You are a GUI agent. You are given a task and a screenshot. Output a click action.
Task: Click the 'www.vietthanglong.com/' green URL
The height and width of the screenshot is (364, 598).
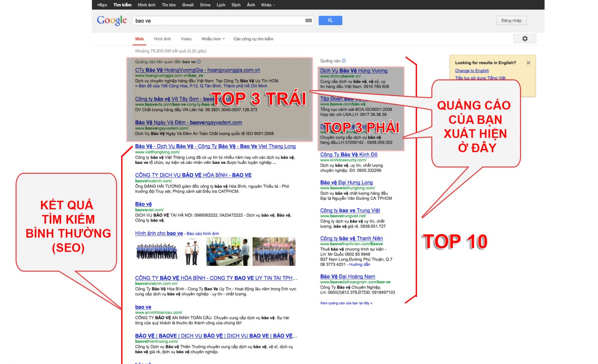click(157, 152)
